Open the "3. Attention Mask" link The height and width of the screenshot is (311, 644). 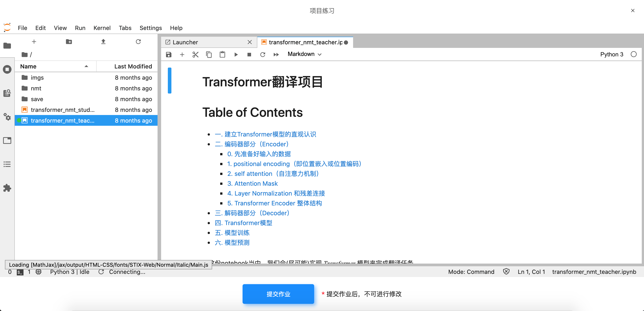pos(252,183)
